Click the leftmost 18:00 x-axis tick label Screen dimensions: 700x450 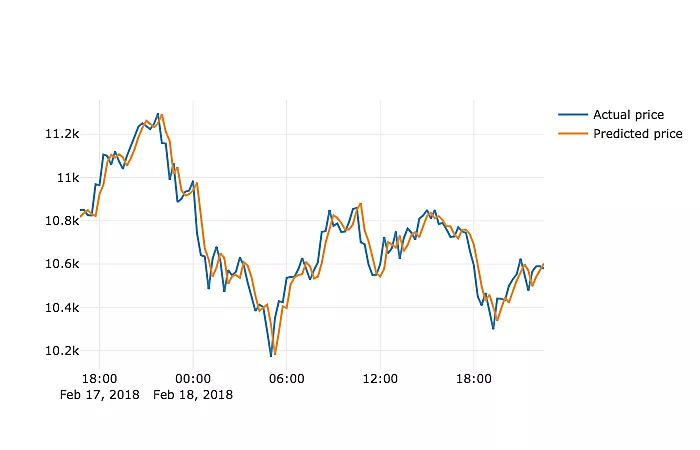pos(99,379)
